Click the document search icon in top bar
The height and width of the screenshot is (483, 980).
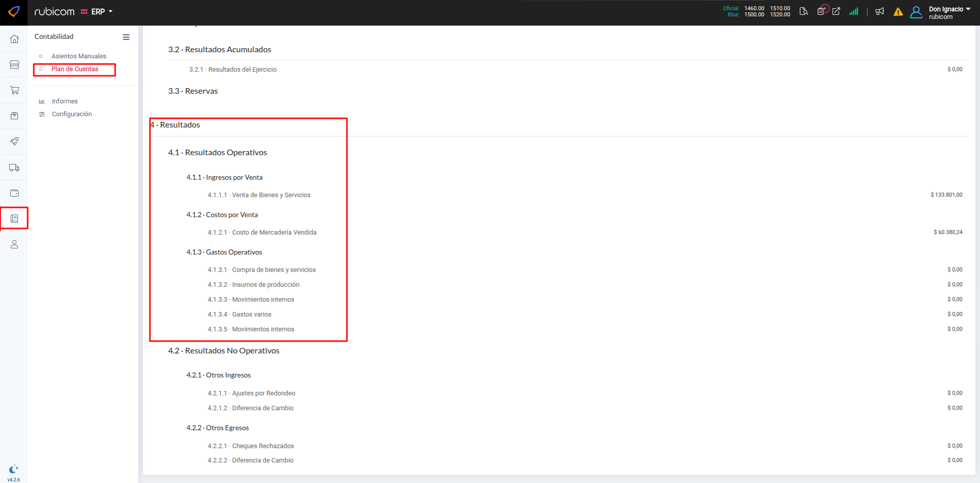[x=803, y=12]
